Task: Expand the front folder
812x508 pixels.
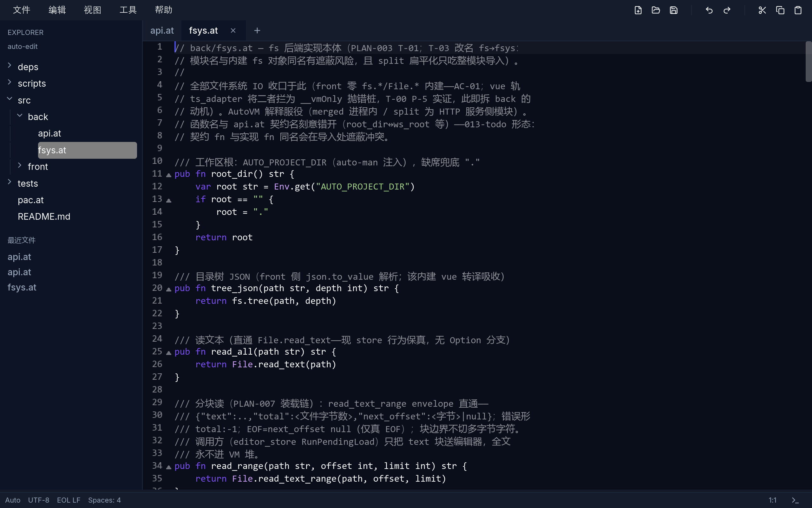Action: (19, 165)
